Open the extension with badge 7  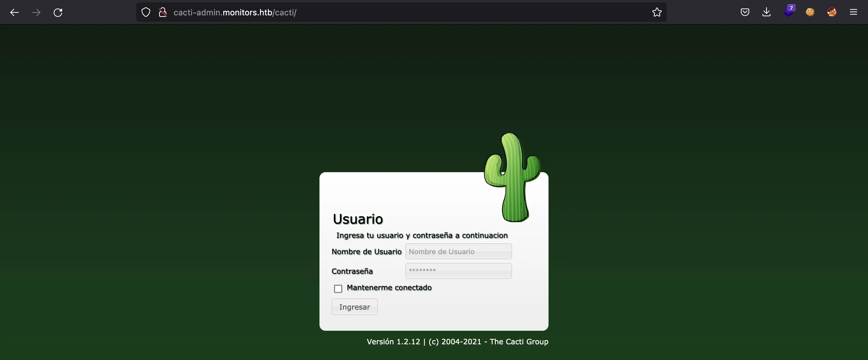(x=789, y=11)
